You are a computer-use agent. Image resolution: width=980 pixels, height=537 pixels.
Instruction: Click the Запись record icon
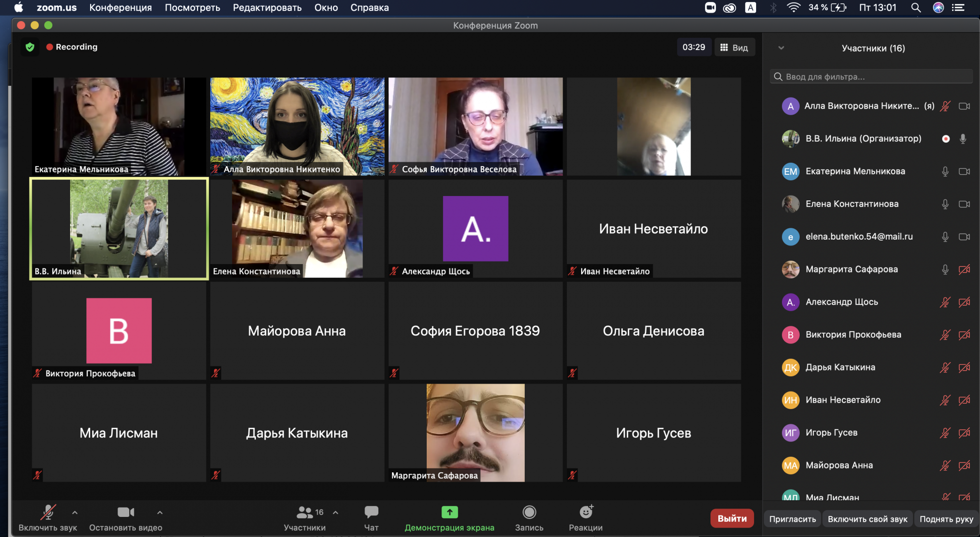click(x=529, y=512)
